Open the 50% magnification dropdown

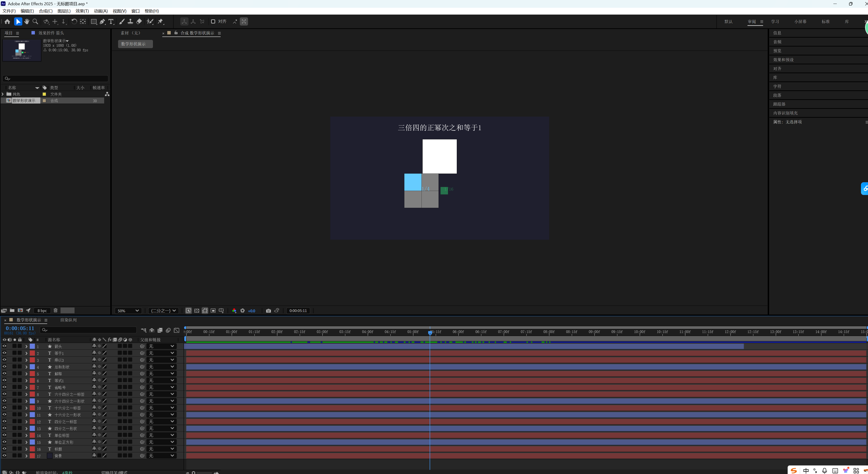click(128, 311)
